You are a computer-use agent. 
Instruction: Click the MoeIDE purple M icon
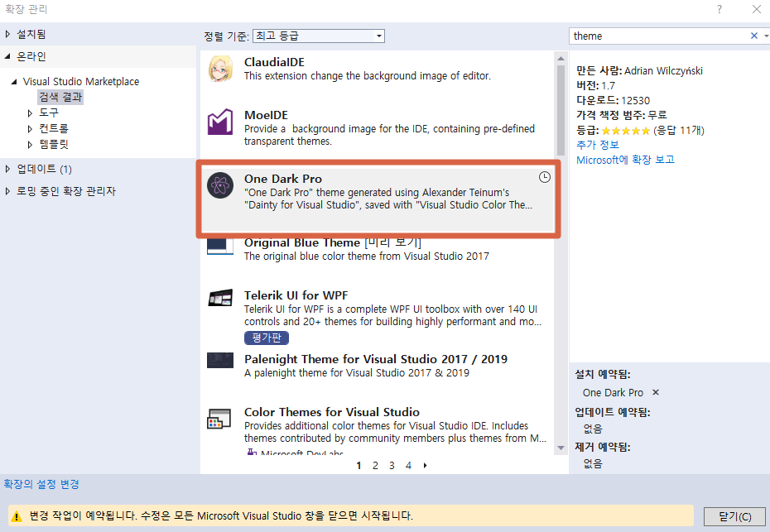point(220,122)
